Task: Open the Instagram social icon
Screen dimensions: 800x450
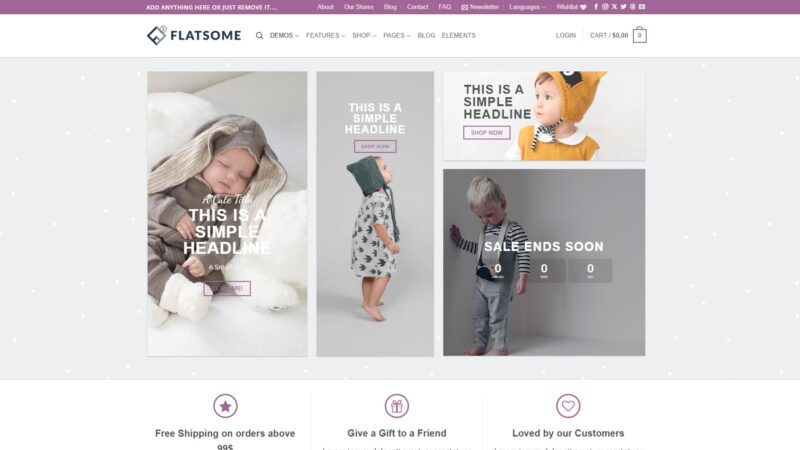Action: click(x=605, y=7)
